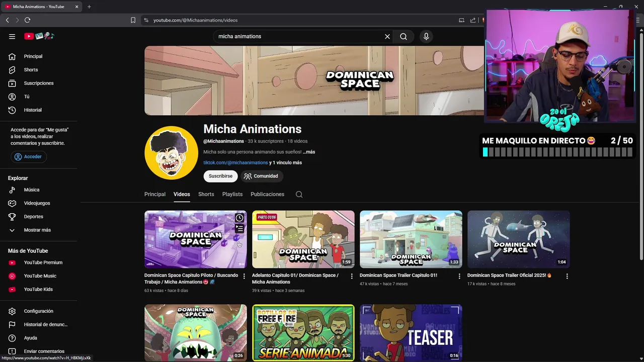
Task: Click Watch Later clock on Capitulo Piloto thumbnail
Action: (239, 218)
